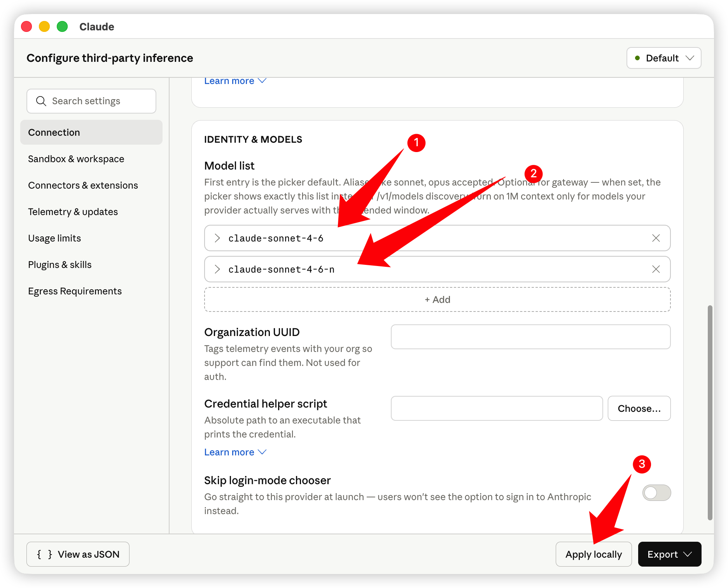This screenshot has height=588, width=728.
Task: Select the claude-sonnet-4-6 model name text
Action: click(x=276, y=238)
